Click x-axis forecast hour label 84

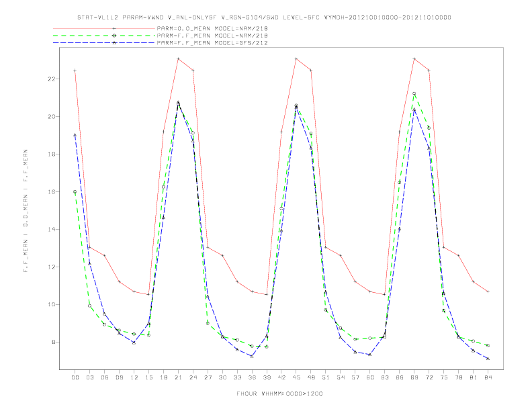tap(488, 377)
